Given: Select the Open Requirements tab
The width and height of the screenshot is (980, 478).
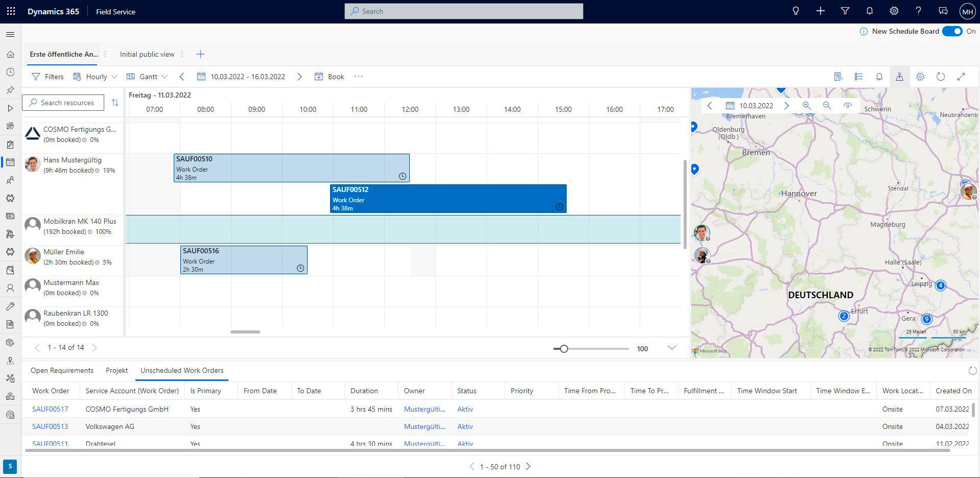Looking at the screenshot, I should 62,371.
